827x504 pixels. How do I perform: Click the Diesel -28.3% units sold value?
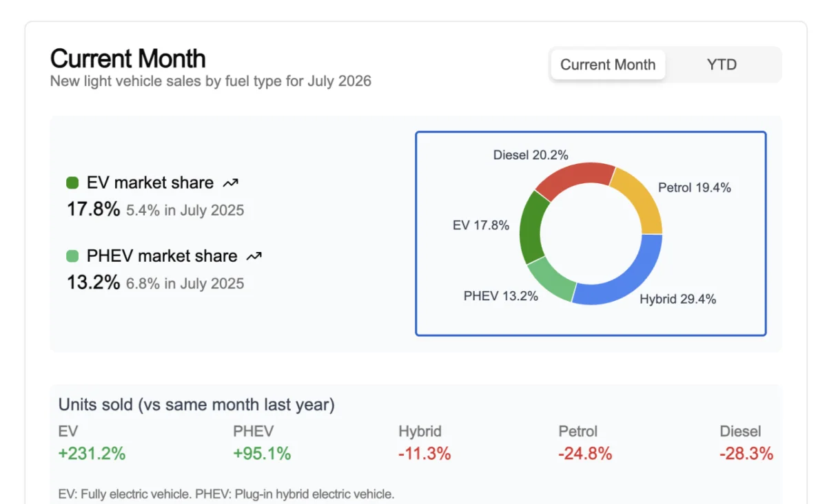pyautogui.click(x=746, y=454)
